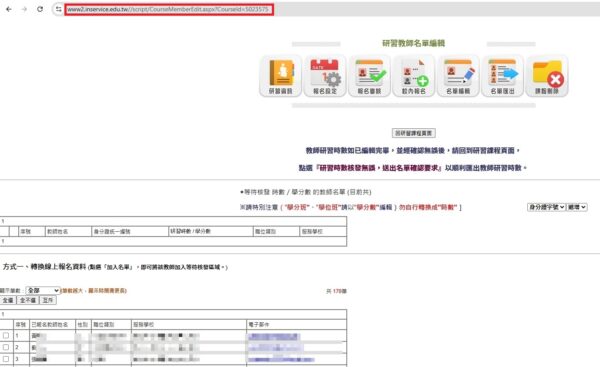Click the 校內報名 icon with green plus
The height and width of the screenshot is (367, 600).
[414, 76]
